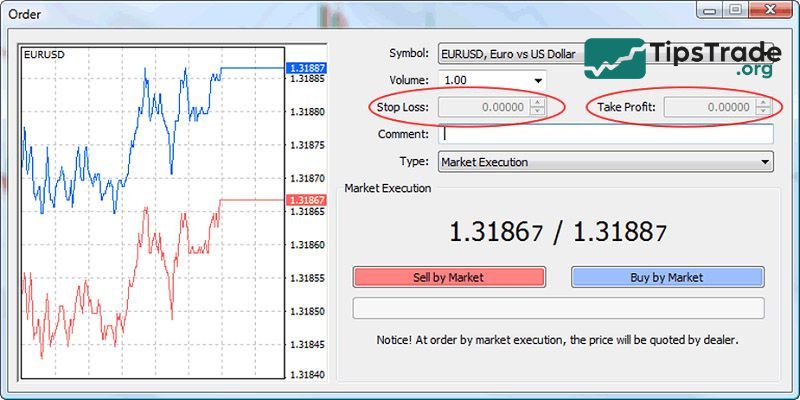Screen dimensions: 800x400
Task: Click the red bid price tag 1.31867 on chart
Action: click(305, 200)
